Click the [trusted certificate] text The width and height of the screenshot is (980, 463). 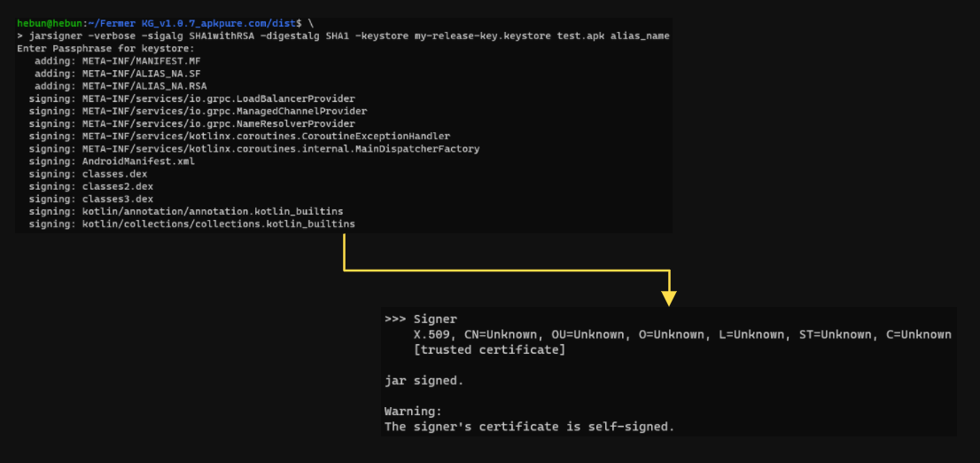pyautogui.click(x=488, y=349)
